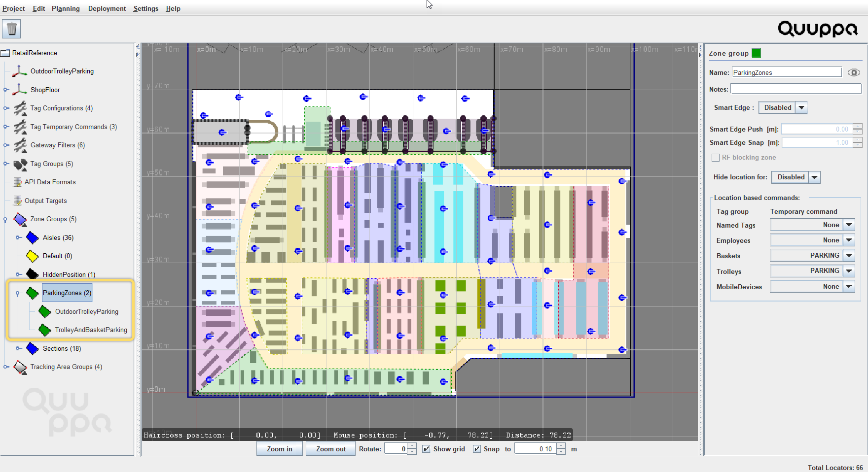Click the Zone group green color swatch
The width and height of the screenshot is (868, 472).
(x=757, y=53)
